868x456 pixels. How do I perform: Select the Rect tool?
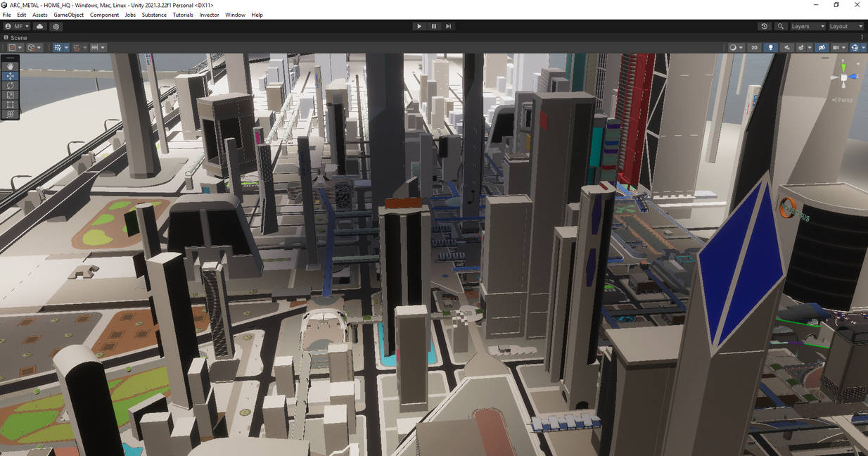coord(10,104)
